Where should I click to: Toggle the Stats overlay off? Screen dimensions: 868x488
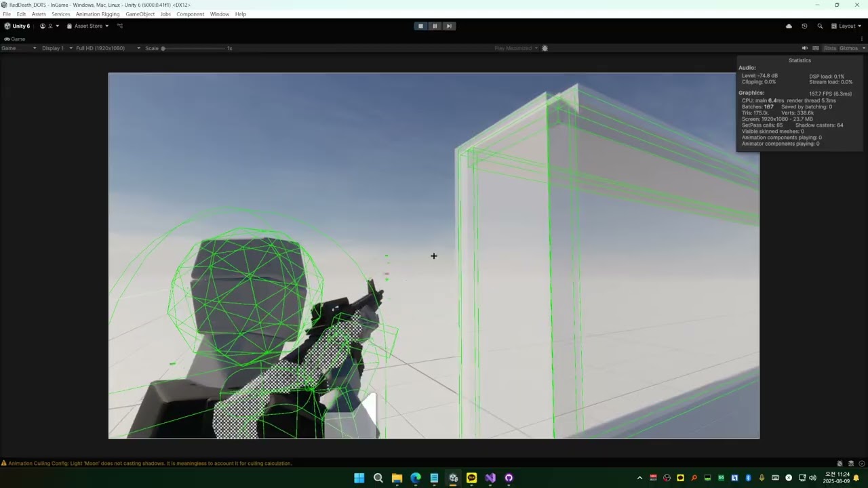[x=830, y=48]
